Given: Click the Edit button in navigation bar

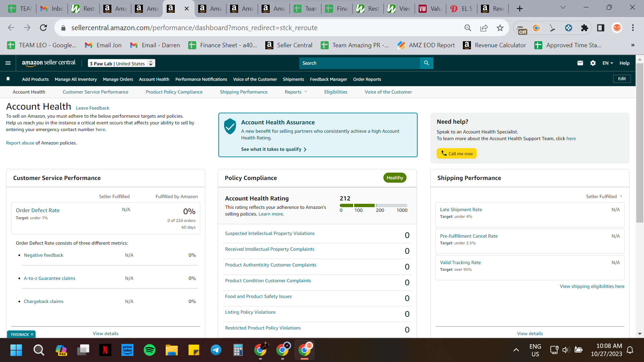Looking at the screenshot, I should [x=622, y=79].
